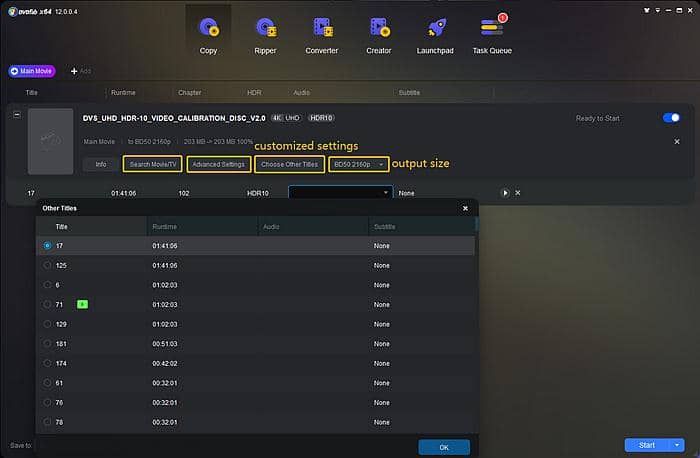Screen dimensions: 700x458
Task: Click the Info button
Action: pos(101,164)
